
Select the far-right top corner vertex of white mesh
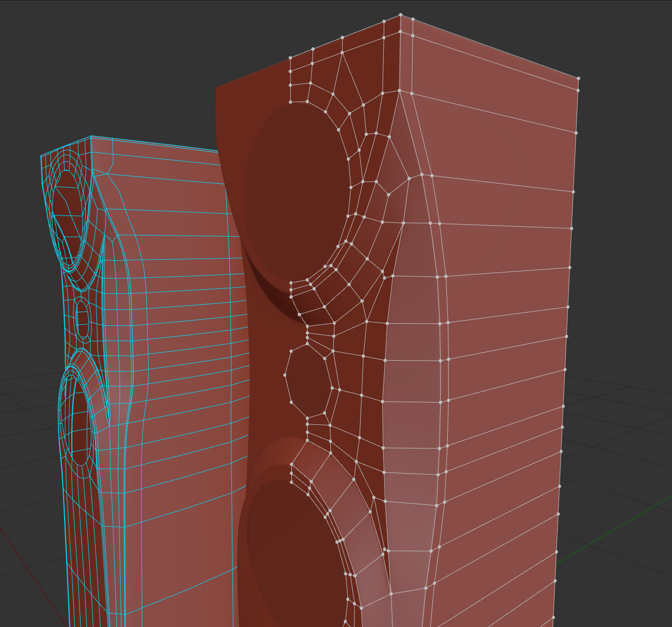tap(578, 79)
